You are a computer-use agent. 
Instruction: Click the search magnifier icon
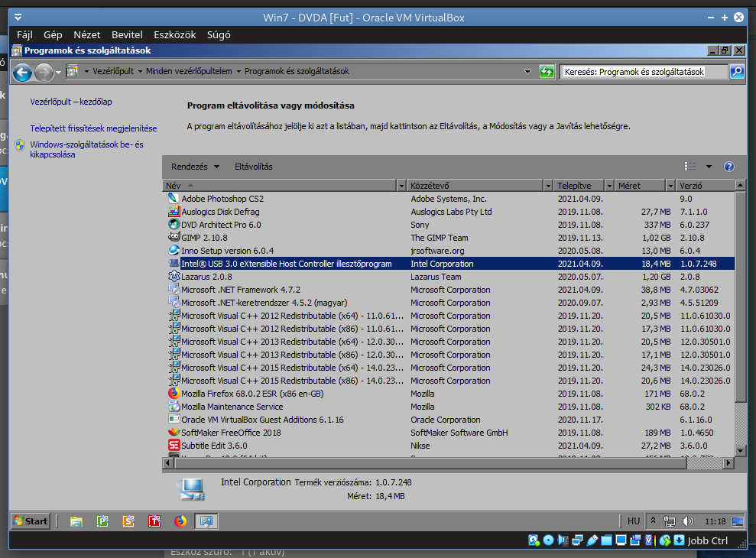tap(736, 72)
